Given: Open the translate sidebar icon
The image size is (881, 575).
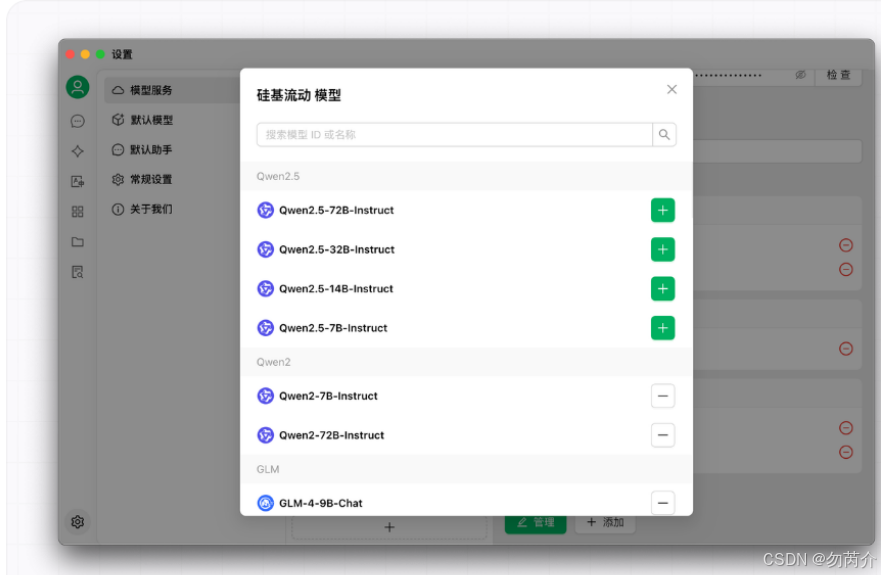Looking at the screenshot, I should pos(78,182).
